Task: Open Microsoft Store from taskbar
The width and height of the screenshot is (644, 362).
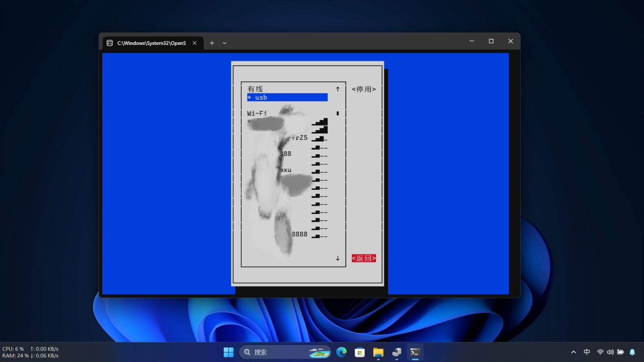Action: tap(360, 352)
